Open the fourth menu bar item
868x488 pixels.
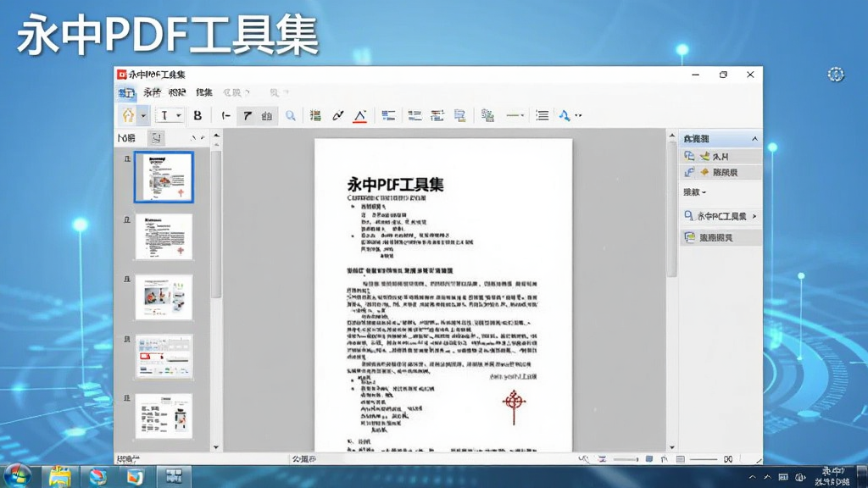coord(203,92)
